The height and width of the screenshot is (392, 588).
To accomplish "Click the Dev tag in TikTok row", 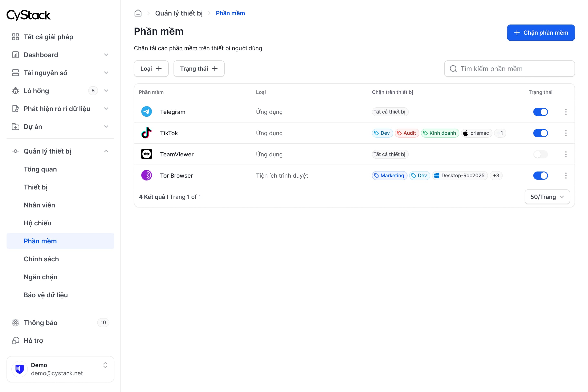I will pos(382,133).
